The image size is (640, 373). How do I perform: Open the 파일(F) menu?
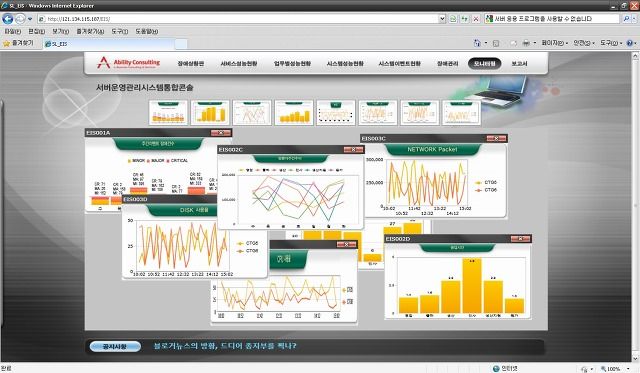point(12,31)
